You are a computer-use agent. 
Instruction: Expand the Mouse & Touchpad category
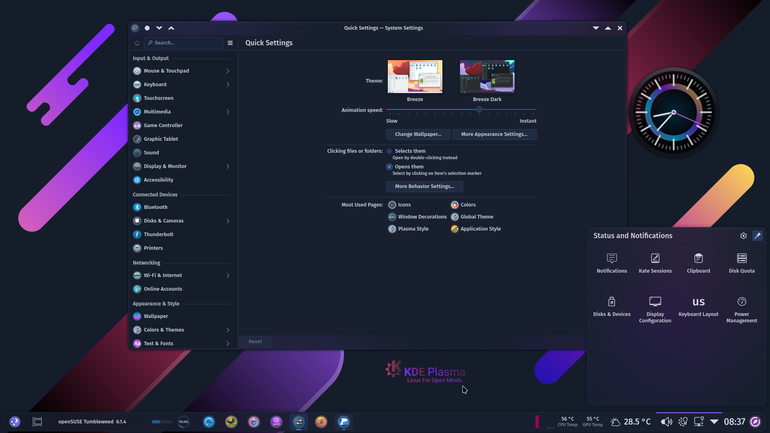pos(181,71)
